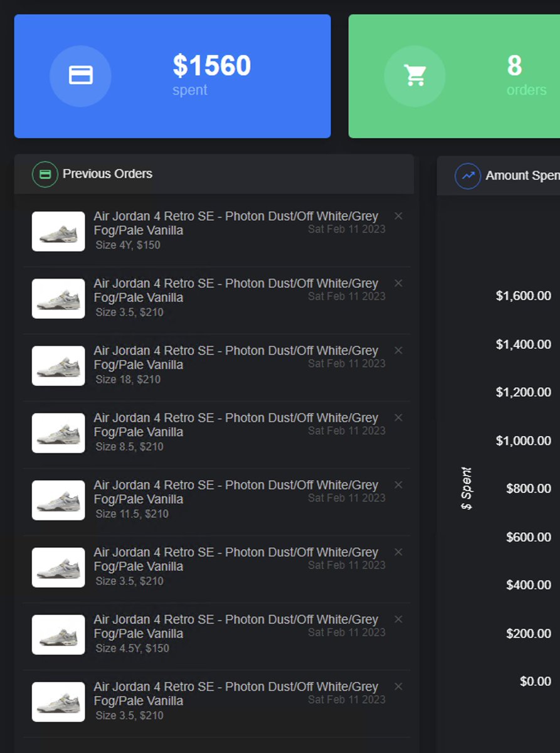Open Air Jordan 4 title in Size 18 row
560x753 pixels.
(x=236, y=357)
